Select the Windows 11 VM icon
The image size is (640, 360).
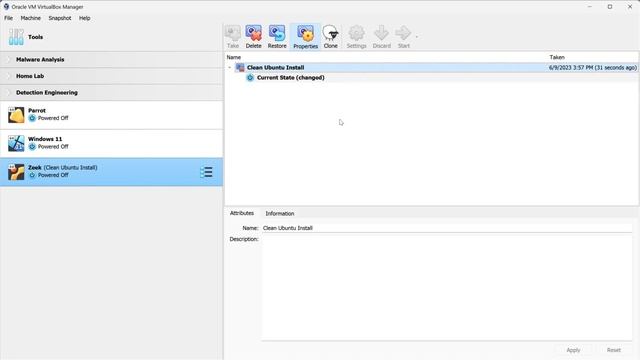(16, 143)
